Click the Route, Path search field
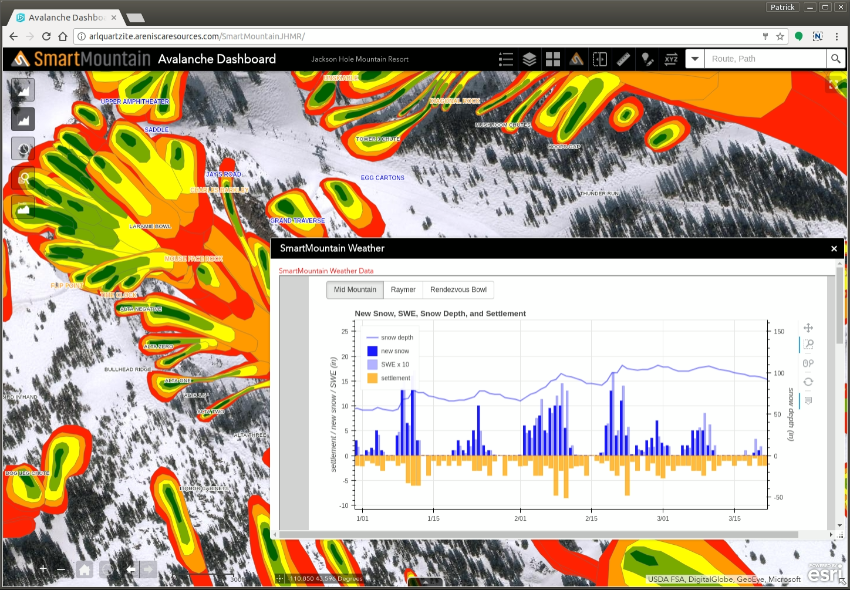Screen dimensions: 850x590 765,59
